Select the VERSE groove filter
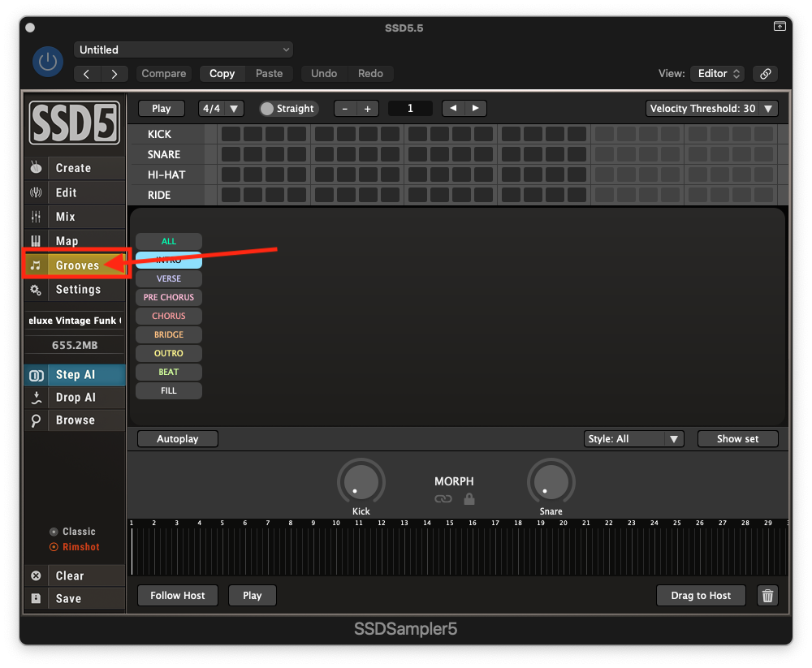Viewport: 812px width, 668px height. (169, 278)
